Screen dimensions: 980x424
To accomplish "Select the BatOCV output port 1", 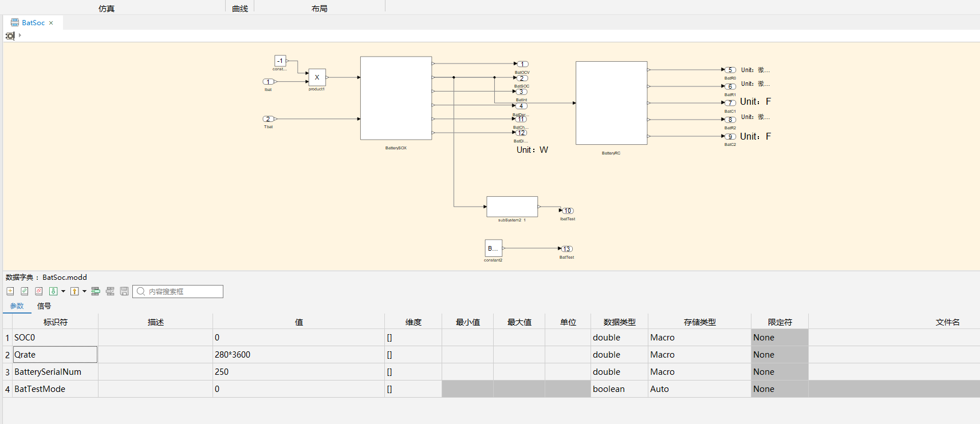I will (x=522, y=64).
